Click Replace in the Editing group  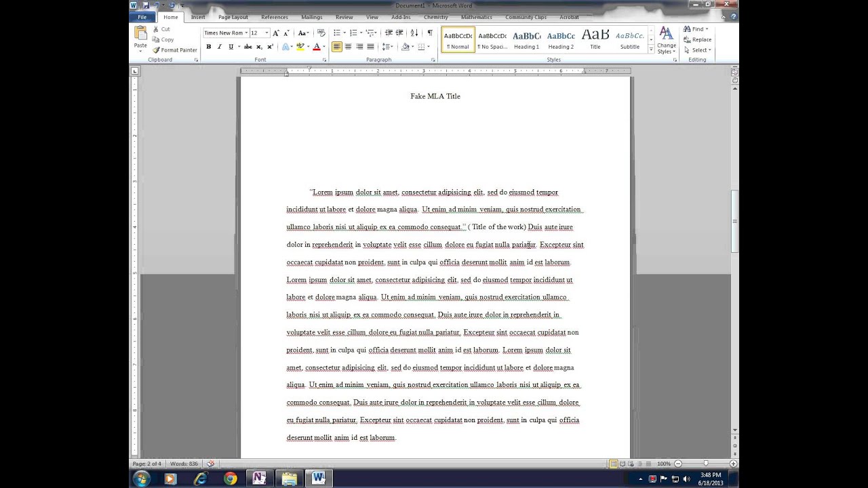click(698, 39)
